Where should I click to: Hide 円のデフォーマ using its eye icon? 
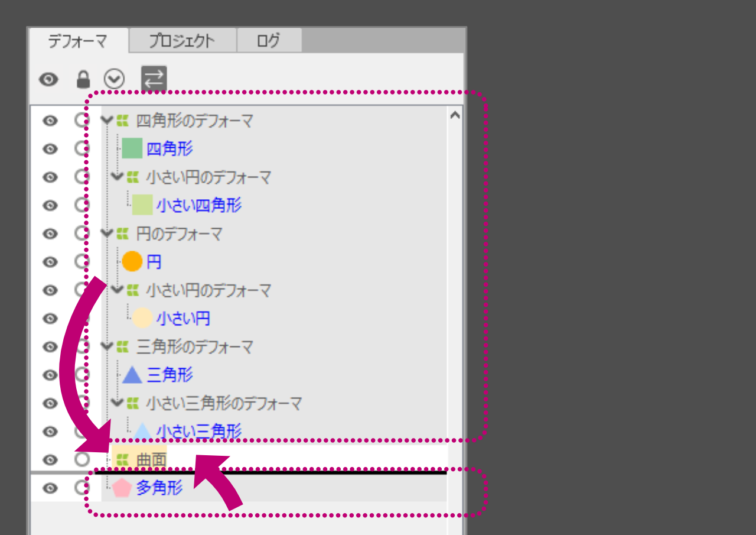50,234
